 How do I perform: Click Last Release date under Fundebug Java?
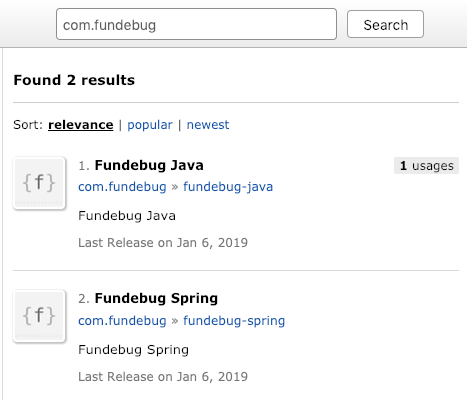click(x=163, y=243)
